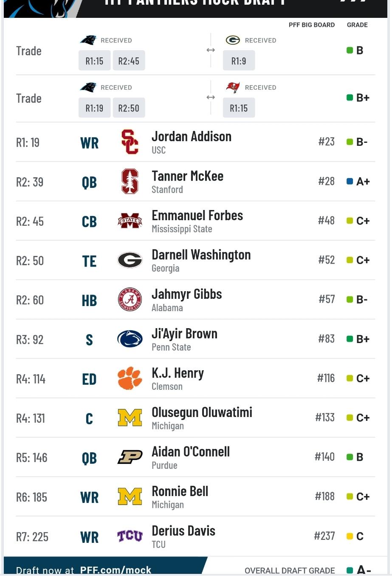
Task: Click the Packers trade swap arrows
Action: coord(211,50)
